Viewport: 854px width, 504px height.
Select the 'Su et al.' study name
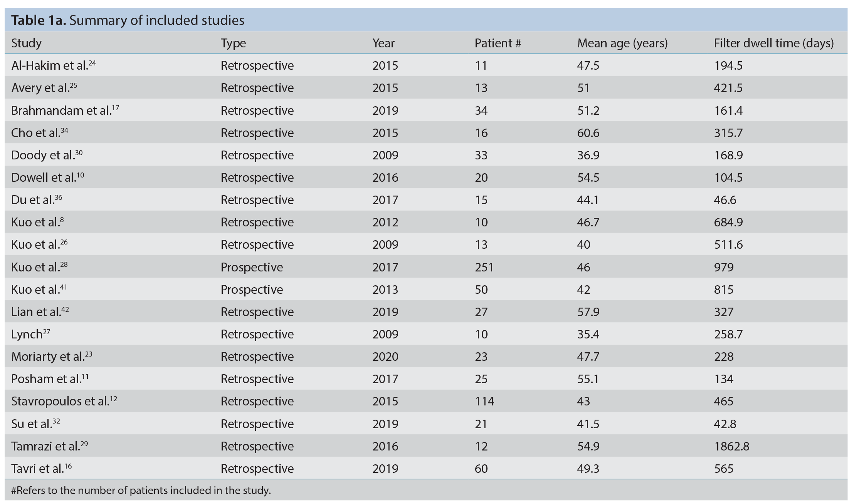pos(35,424)
